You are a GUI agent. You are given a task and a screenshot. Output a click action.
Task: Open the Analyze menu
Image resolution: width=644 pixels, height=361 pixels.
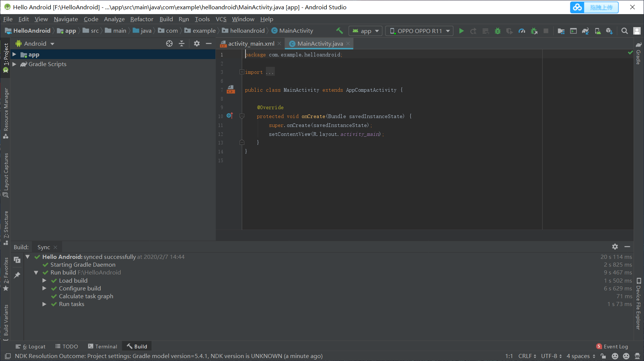coord(114,19)
